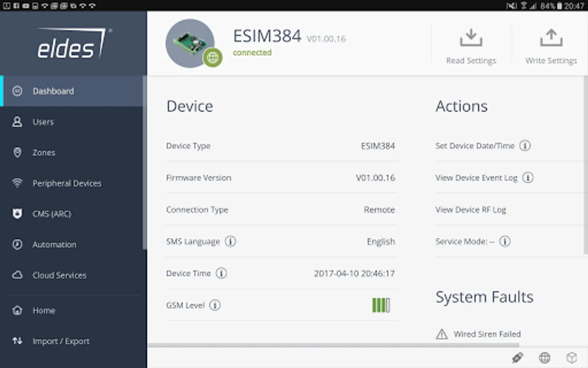The image size is (588, 368).
Task: Go to Home in the sidebar
Action: tap(73, 310)
